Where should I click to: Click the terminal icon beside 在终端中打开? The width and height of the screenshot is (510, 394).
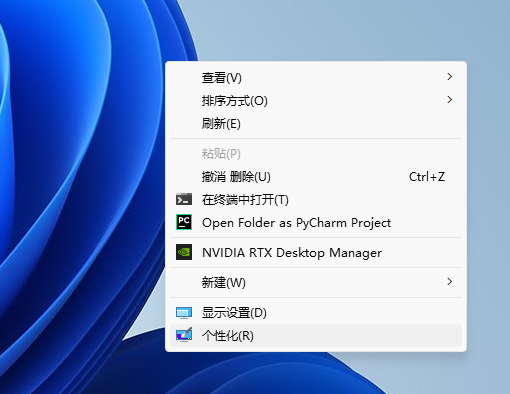(184, 199)
